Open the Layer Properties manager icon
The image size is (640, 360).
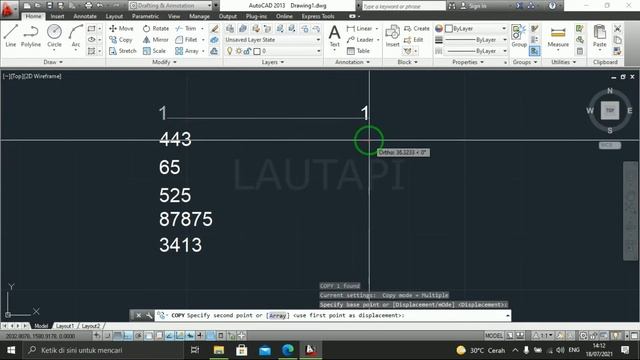pyautogui.click(x=230, y=28)
